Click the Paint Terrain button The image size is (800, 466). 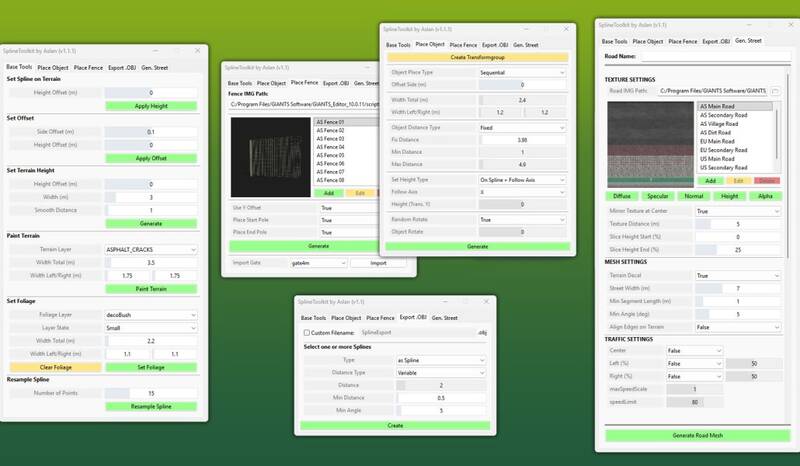point(150,288)
